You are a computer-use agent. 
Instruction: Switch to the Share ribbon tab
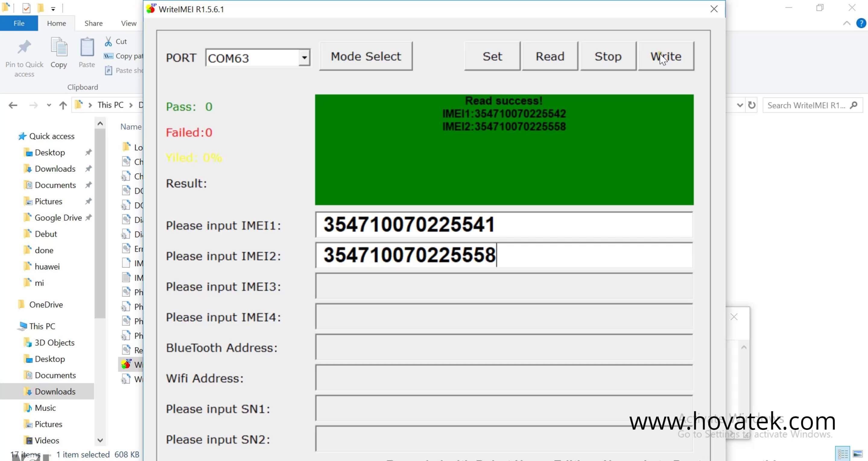click(93, 23)
